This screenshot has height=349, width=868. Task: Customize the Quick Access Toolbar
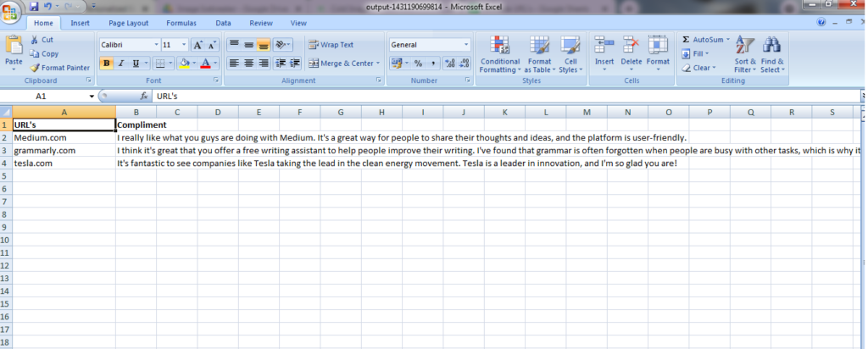[92, 7]
